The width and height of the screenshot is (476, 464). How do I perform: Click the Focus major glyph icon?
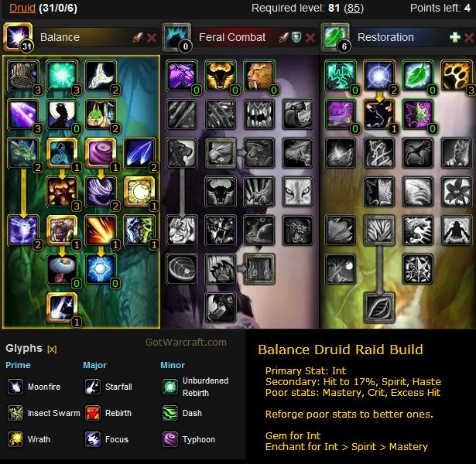(93, 439)
